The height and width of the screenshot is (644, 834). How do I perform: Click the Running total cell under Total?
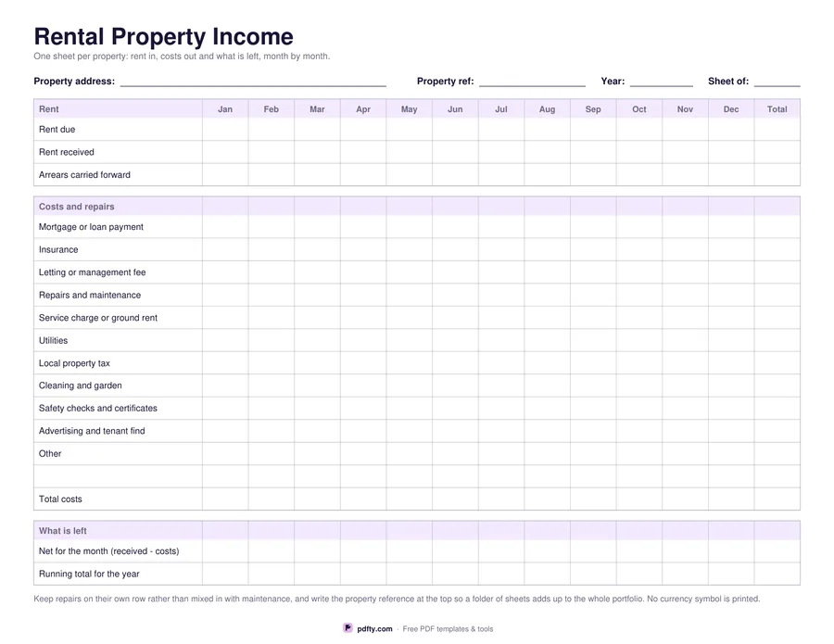tap(777, 575)
